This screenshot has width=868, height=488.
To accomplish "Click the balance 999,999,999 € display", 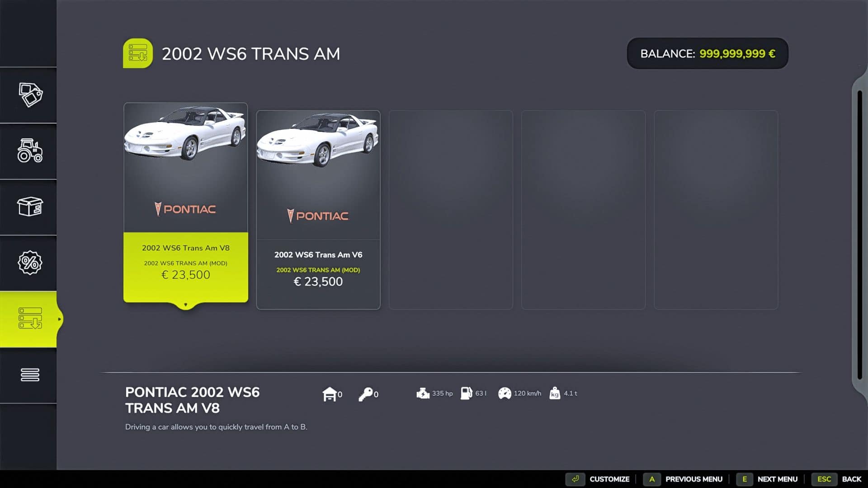I will (708, 53).
